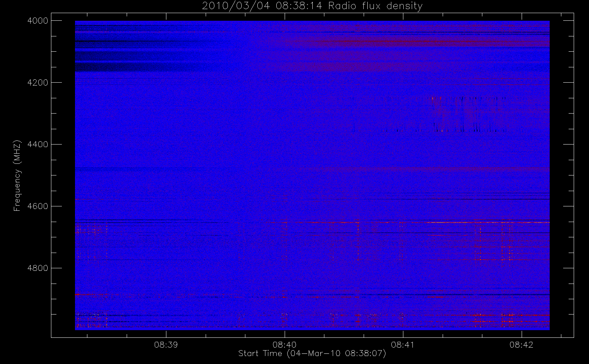Click the 08:41 time tick label
The height and width of the screenshot is (364, 589).
click(x=403, y=345)
